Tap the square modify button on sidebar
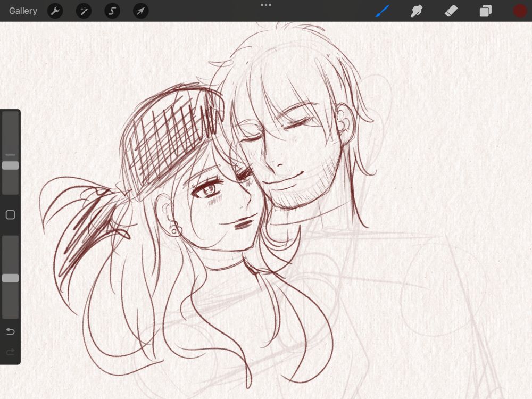The width and height of the screenshot is (532, 399). (x=11, y=215)
